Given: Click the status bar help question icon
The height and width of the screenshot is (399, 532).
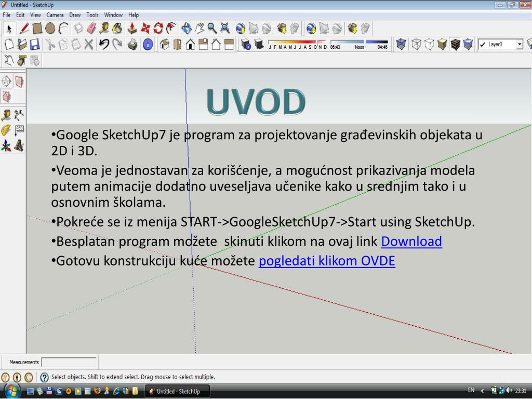Looking at the screenshot, I should (44, 377).
